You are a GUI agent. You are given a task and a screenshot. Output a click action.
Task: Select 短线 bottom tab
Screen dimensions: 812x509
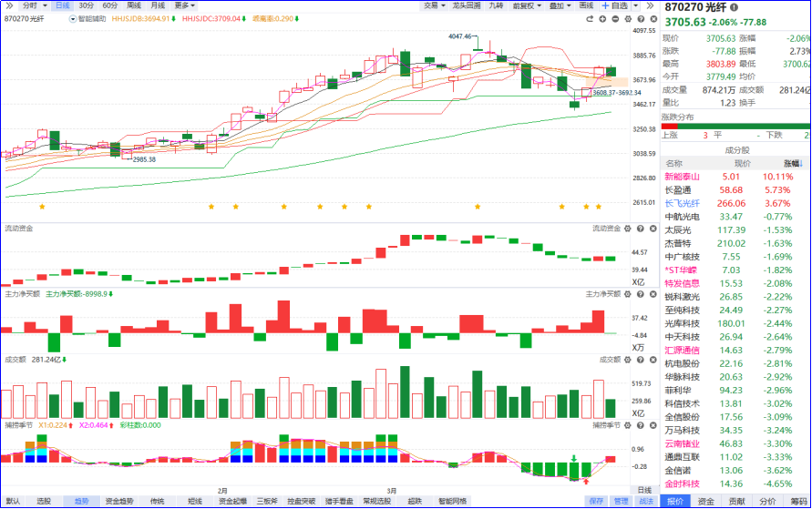pos(195,501)
